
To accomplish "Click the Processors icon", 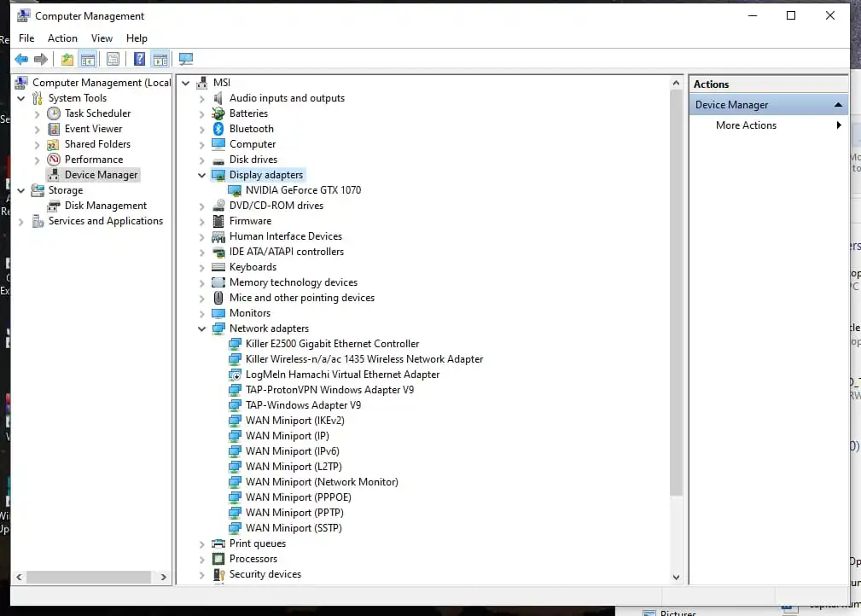I will [218, 560].
